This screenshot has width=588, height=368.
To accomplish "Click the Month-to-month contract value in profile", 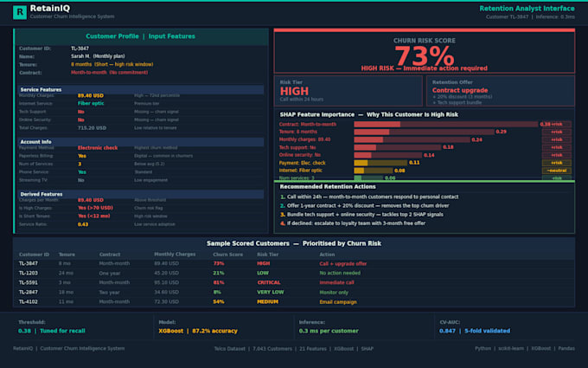I will point(109,73).
